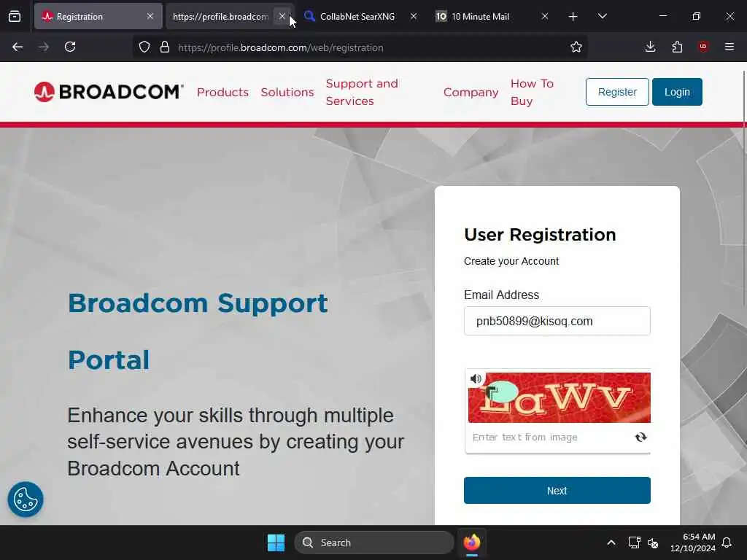
Task: Expand the list all tabs dropdown
Action: [x=602, y=16]
